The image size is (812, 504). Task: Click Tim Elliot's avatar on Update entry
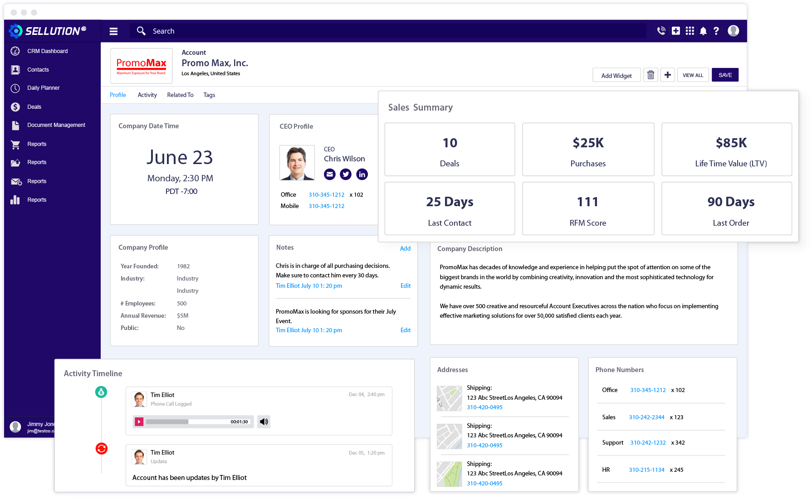click(139, 457)
